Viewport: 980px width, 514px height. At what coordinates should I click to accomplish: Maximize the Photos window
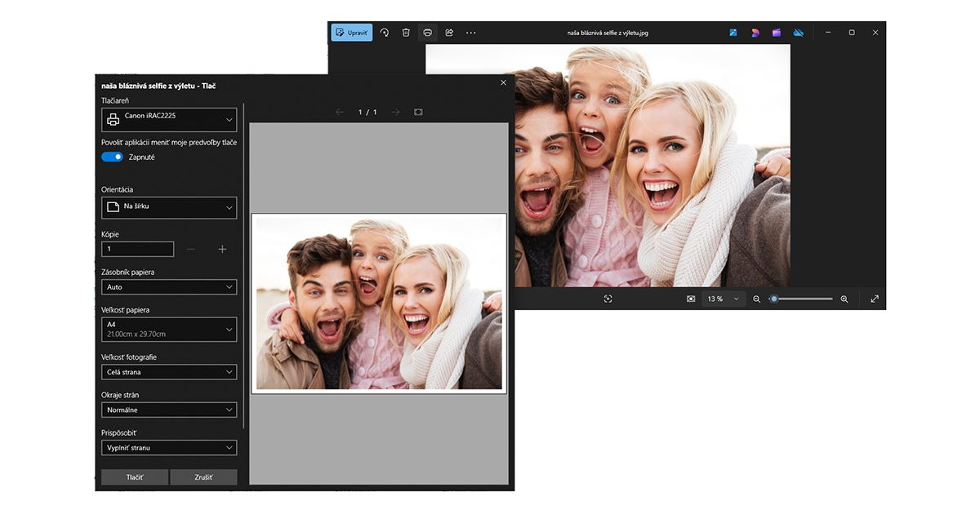tap(852, 33)
